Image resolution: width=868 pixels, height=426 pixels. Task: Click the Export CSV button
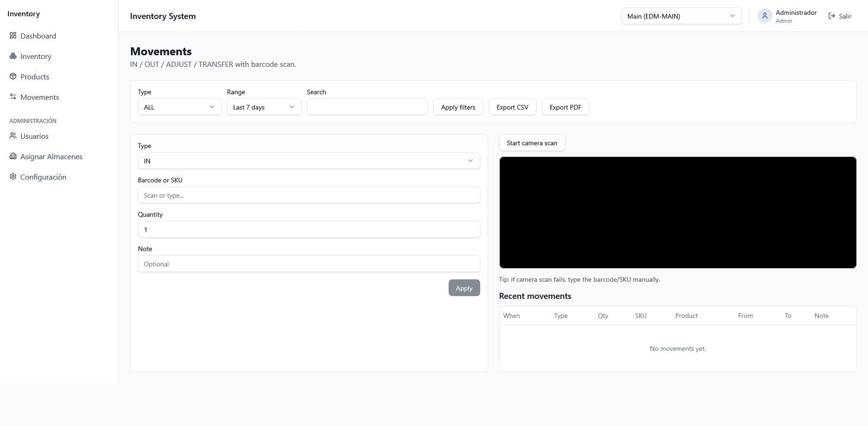[x=512, y=107]
